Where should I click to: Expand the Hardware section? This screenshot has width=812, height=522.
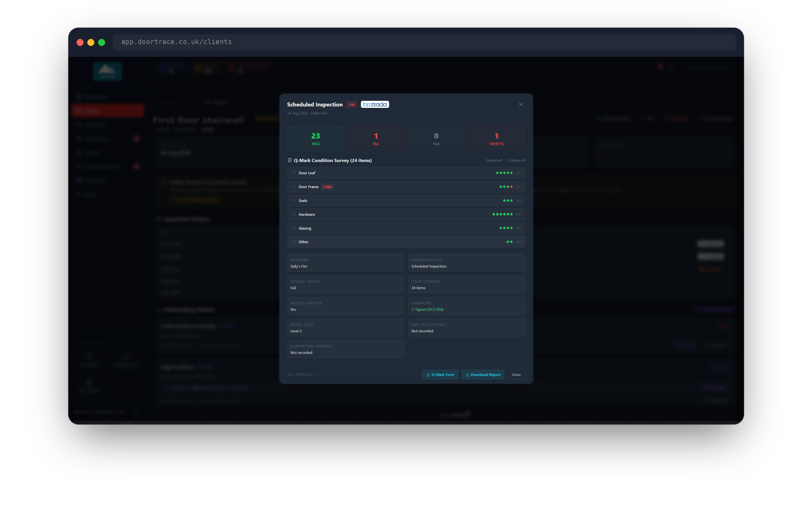(x=406, y=214)
